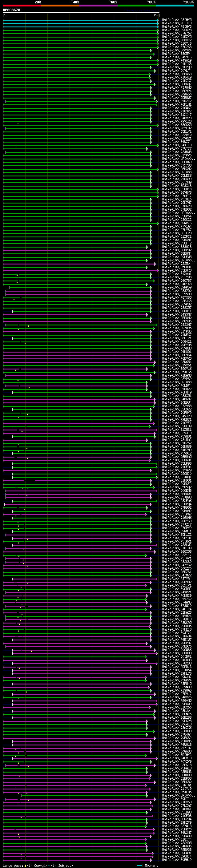
Task: Click the purple ~60% identity legend bar
Action: (99, 6)
